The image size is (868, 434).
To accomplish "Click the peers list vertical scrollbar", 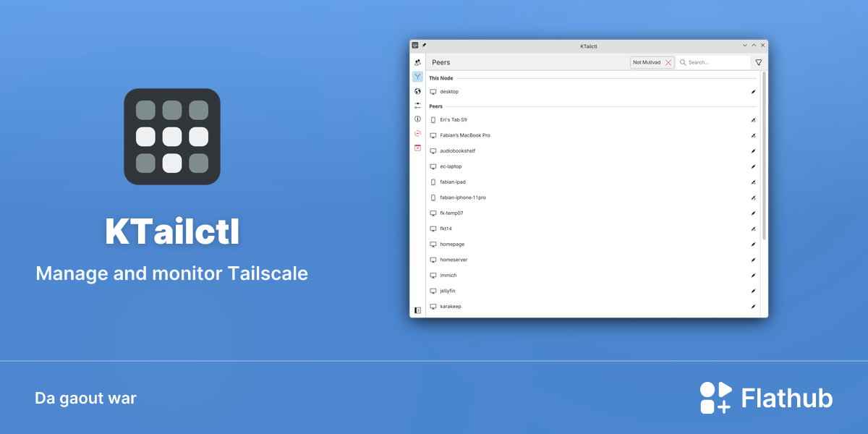I will tap(764, 156).
